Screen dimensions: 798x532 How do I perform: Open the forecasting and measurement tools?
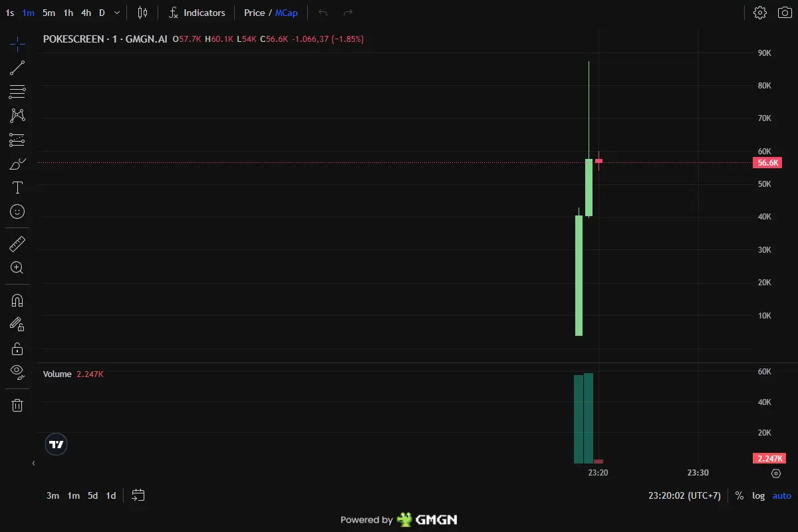click(x=17, y=140)
